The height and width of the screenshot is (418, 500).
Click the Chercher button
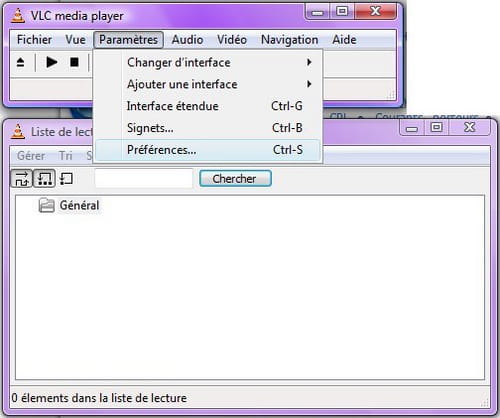pyautogui.click(x=235, y=179)
